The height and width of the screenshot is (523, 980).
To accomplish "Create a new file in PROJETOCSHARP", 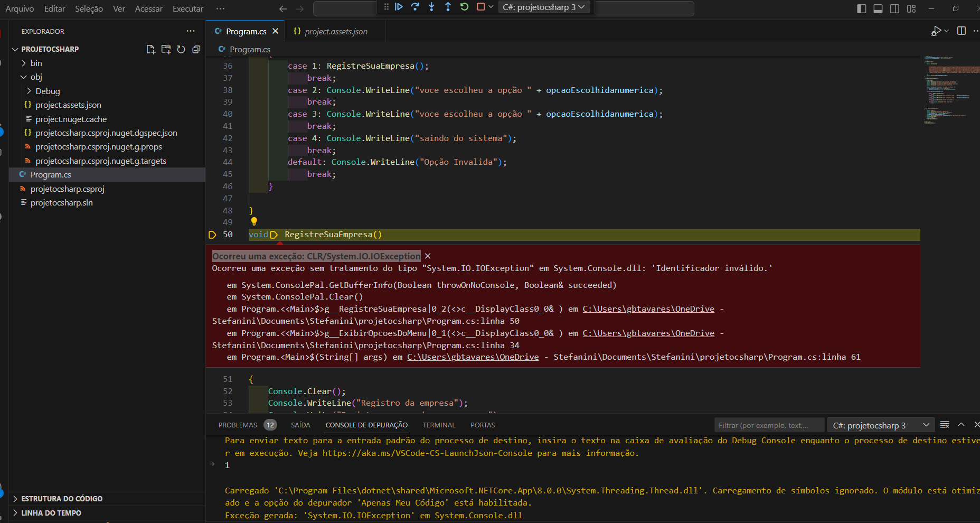I will tap(151, 49).
